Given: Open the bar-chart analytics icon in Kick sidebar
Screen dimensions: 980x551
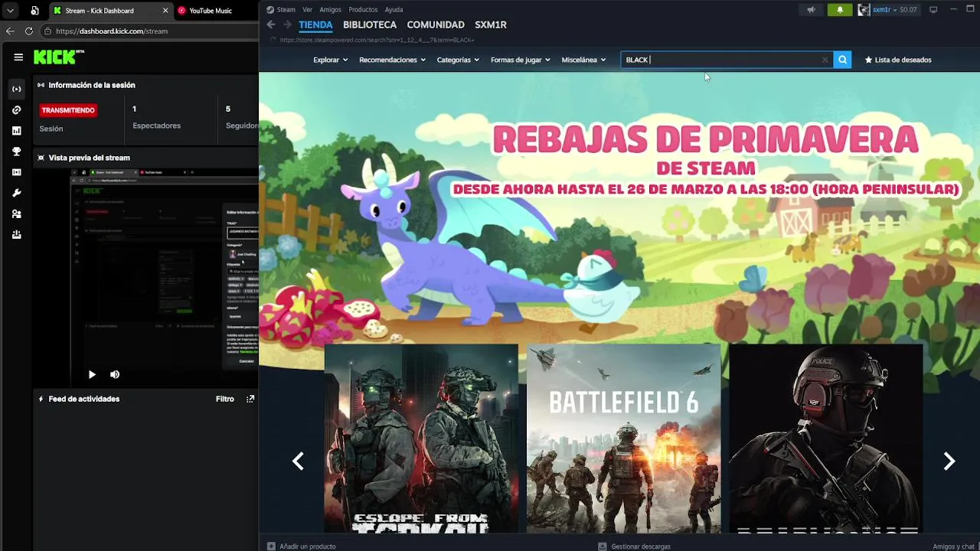Looking at the screenshot, I should pos(17,131).
